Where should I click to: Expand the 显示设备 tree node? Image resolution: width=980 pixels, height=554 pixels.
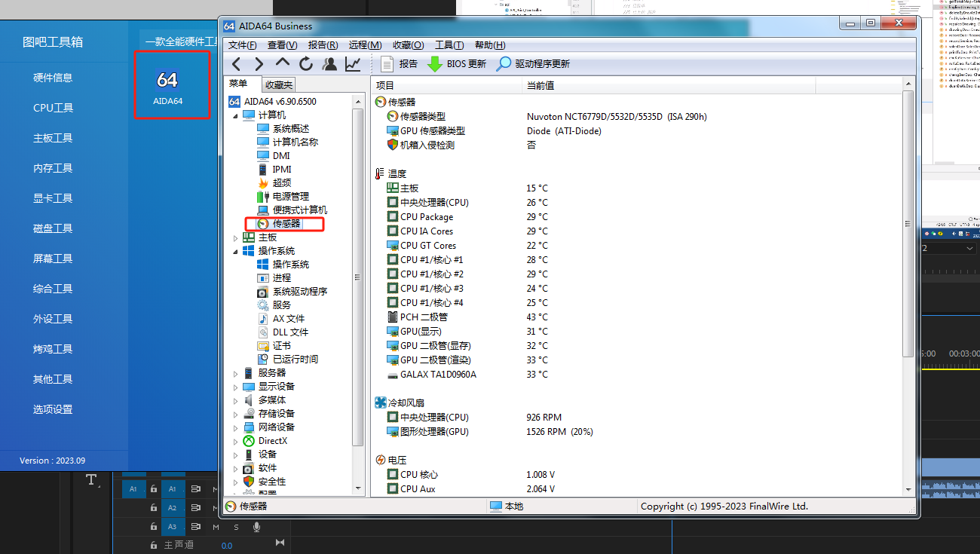tap(235, 387)
